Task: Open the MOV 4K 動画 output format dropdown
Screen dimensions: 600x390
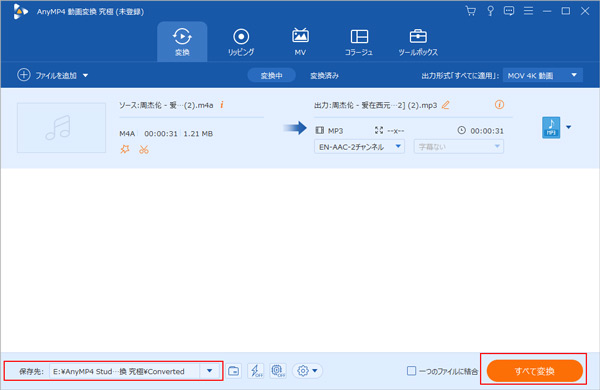Action: pos(543,75)
